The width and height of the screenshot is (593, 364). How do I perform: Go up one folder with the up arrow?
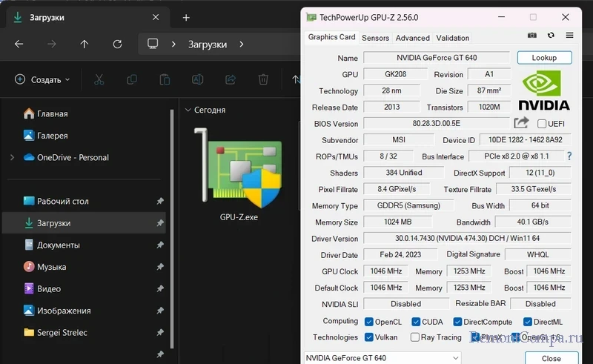click(85, 44)
